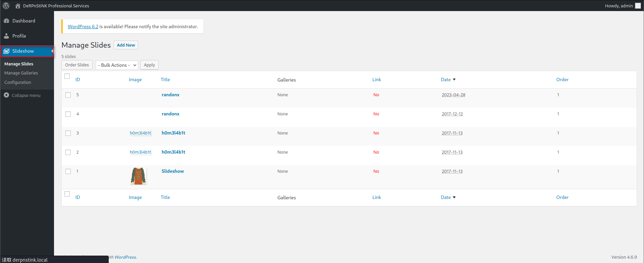Go to Manage Slides submenu

pyautogui.click(x=19, y=64)
